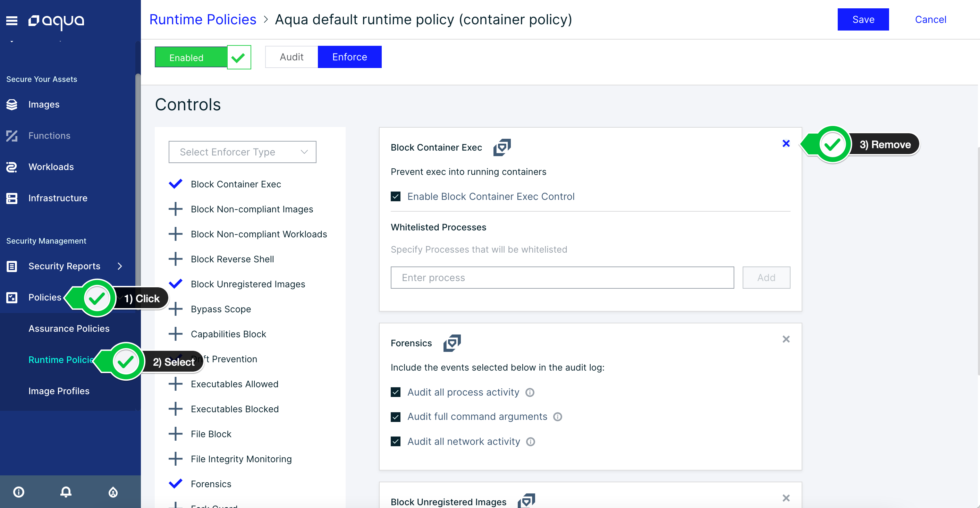
Task: Go to Infrastructure in sidebar
Action: pos(58,198)
